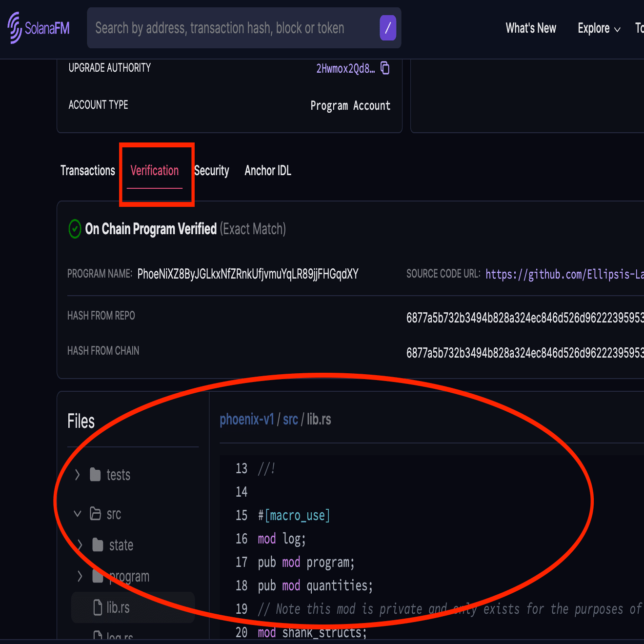
Task: Click the 'HASH FROM CHAIN' label
Action: [103, 351]
